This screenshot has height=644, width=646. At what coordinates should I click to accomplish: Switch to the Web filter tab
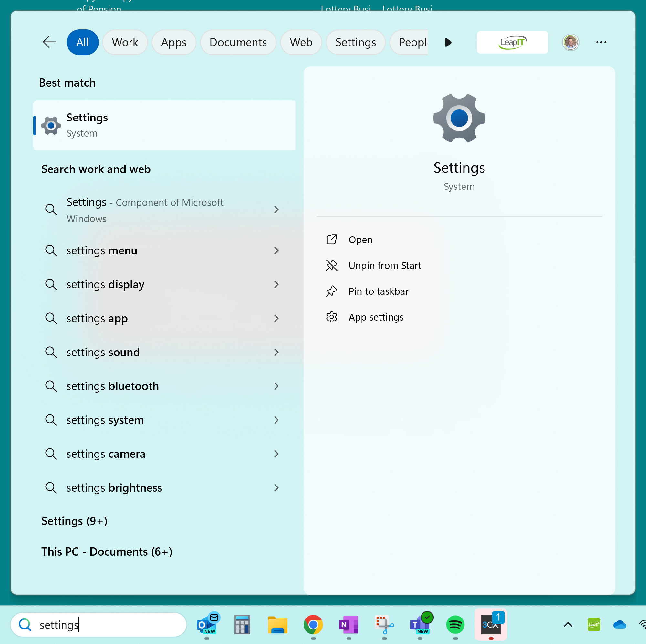[x=301, y=42]
